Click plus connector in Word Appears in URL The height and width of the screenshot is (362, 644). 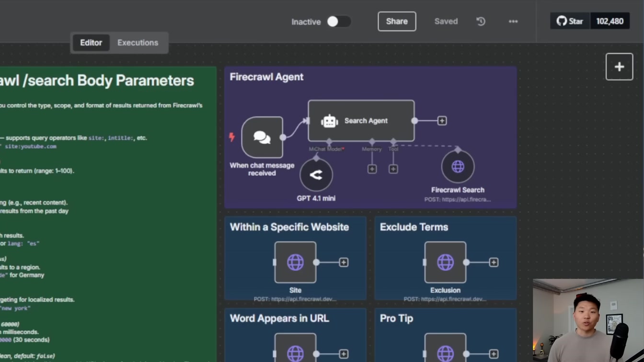coord(344,354)
